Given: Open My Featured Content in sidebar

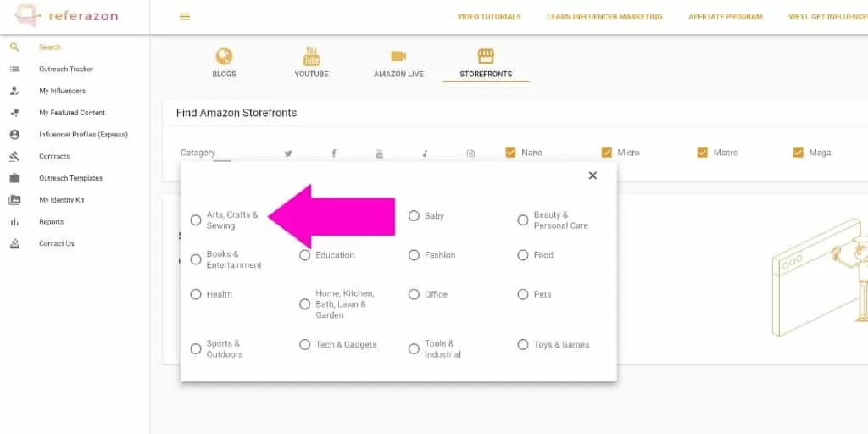Looking at the screenshot, I should [72, 113].
